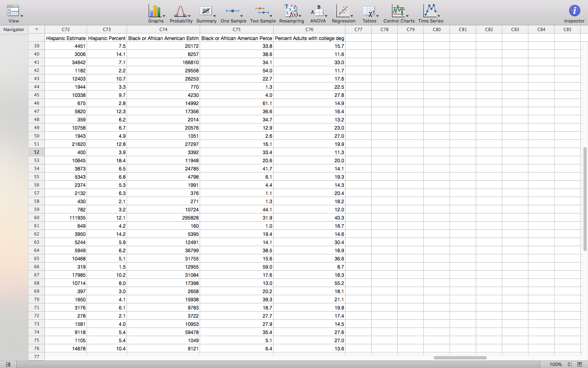Click the cell with value 111935
Viewport: 588px width, 368px height.
[66, 218]
